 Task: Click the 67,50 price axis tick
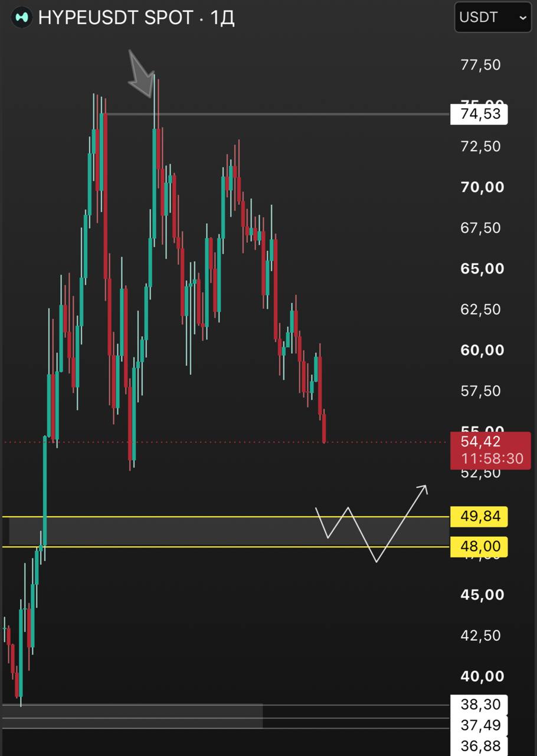coord(480,228)
